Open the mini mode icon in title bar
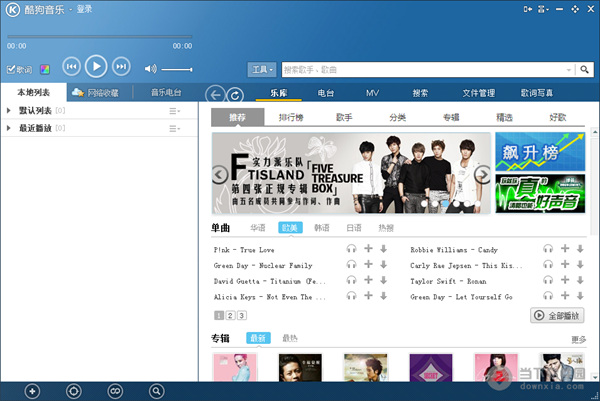The width and height of the screenshot is (600, 401). click(528, 9)
